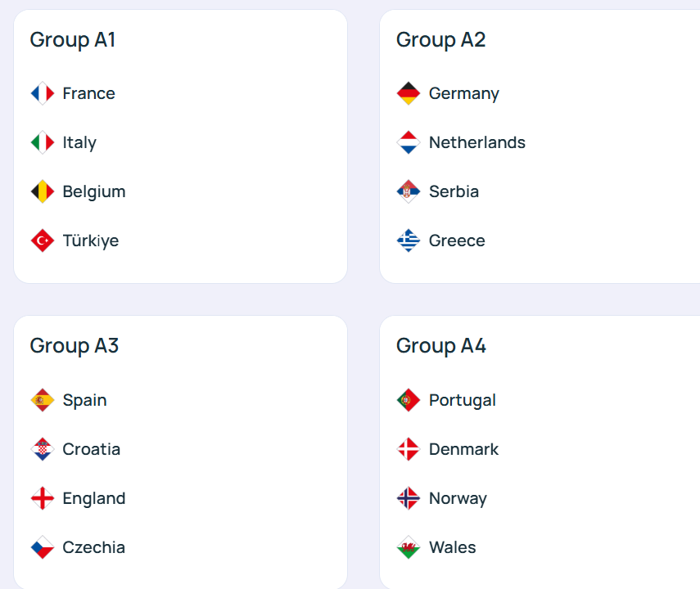Open the Belgium team link
This screenshot has width=700, height=589.
(x=93, y=191)
